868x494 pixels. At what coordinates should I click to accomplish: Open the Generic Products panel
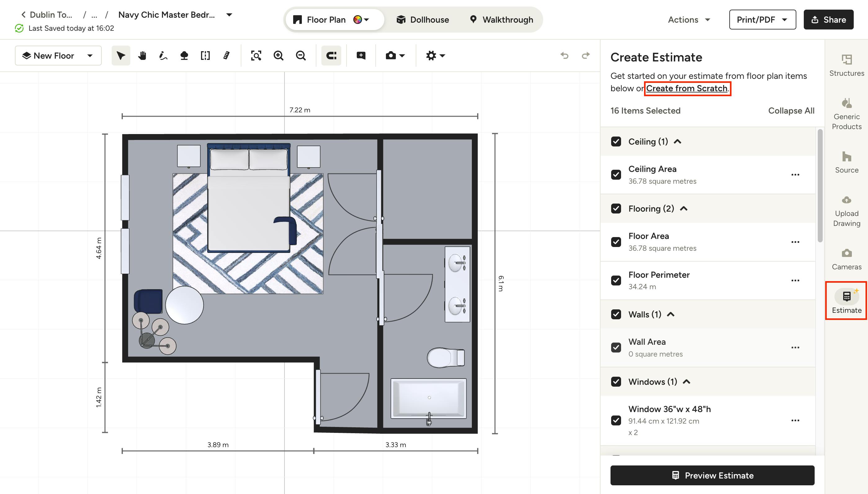(847, 114)
